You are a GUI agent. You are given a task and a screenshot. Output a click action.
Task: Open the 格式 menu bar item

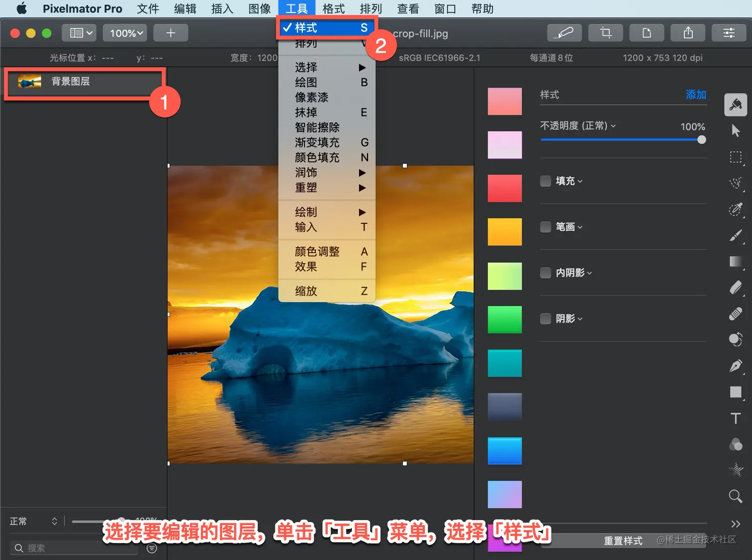(333, 8)
